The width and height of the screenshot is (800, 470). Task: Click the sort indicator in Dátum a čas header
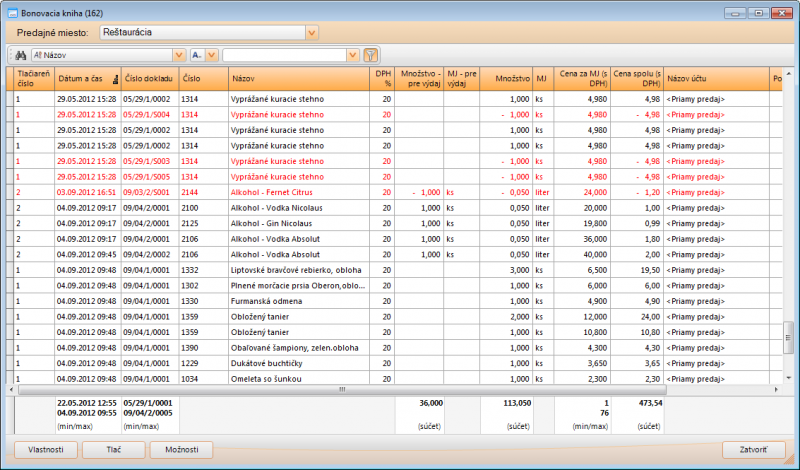point(114,79)
